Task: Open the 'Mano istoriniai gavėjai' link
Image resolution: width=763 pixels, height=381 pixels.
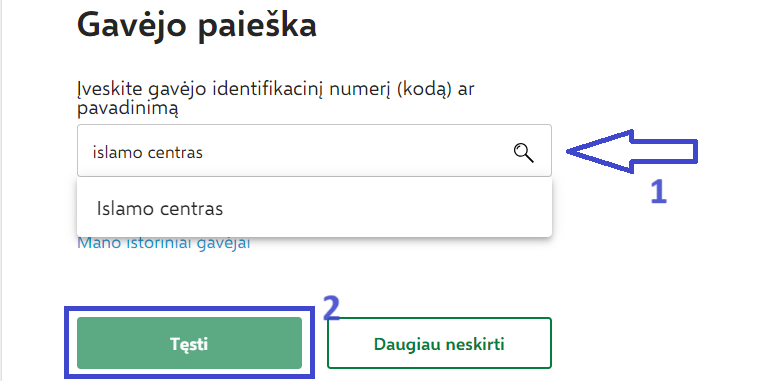Action: (x=164, y=243)
